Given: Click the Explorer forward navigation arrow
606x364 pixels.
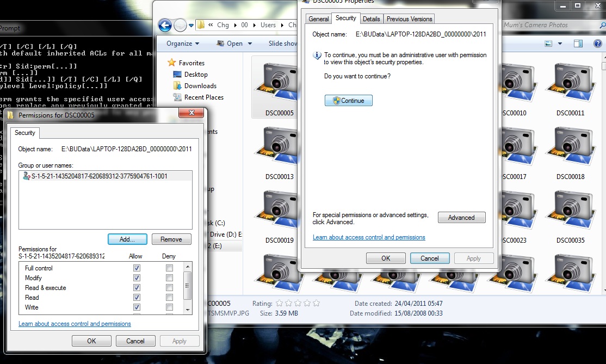Looking at the screenshot, I should click(180, 26).
